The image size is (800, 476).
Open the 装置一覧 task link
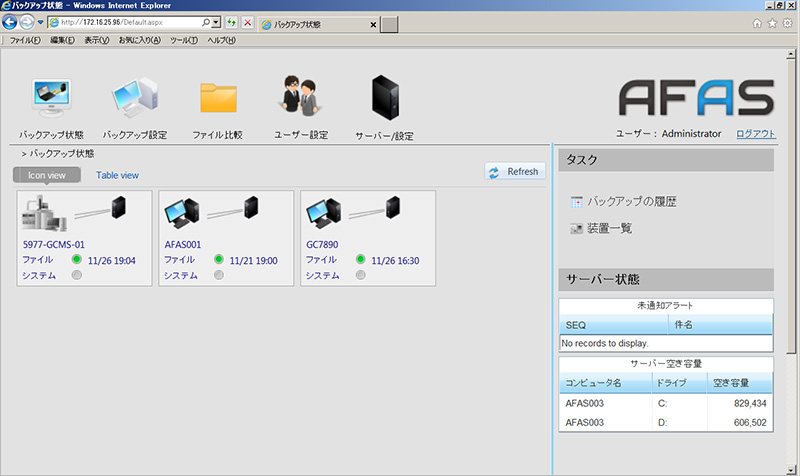tap(609, 228)
